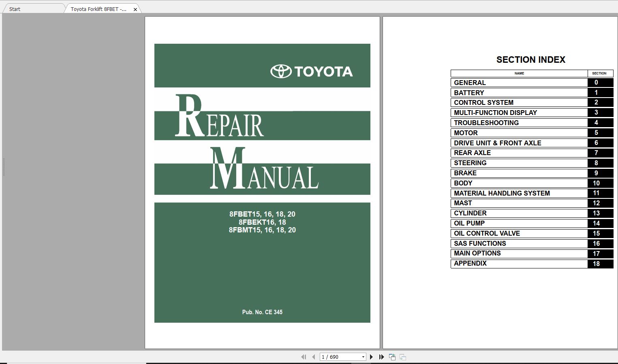Click SECTION INDEX heading
This screenshot has width=618, height=364.
click(530, 60)
